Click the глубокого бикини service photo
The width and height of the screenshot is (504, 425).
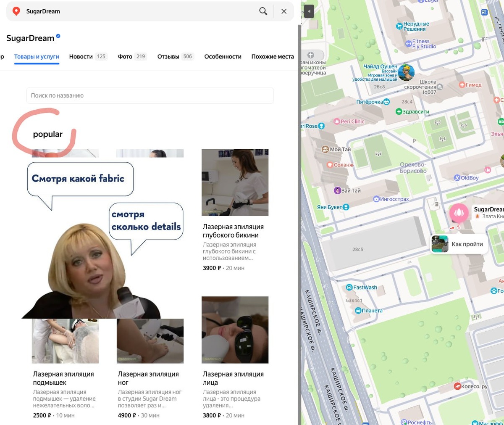pos(235,182)
